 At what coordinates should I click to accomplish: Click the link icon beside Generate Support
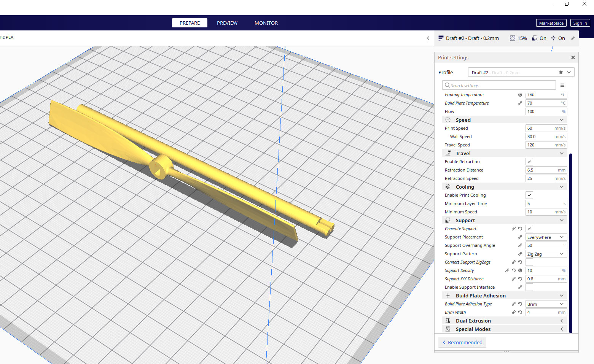coord(514,229)
